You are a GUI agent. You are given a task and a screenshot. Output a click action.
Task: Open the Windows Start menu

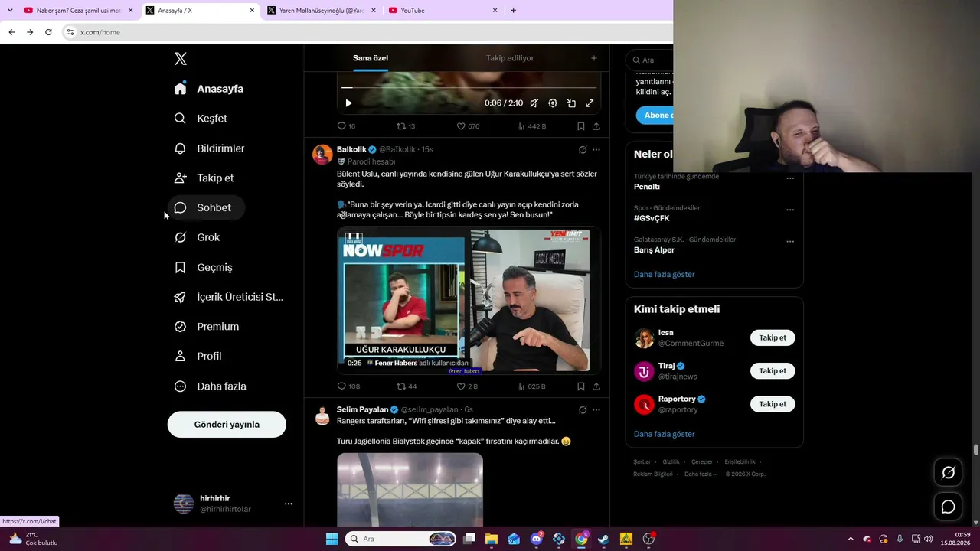pyautogui.click(x=332, y=539)
